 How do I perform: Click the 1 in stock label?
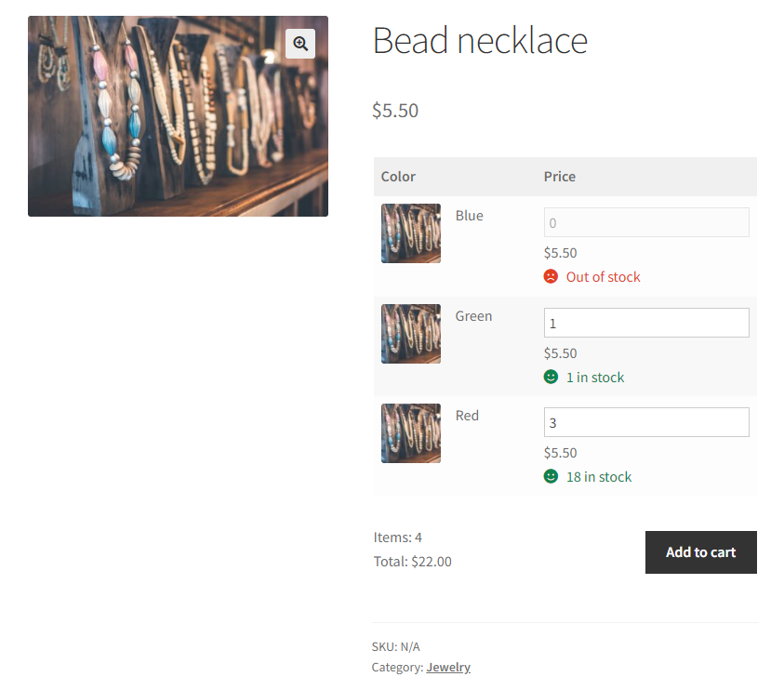[595, 377]
